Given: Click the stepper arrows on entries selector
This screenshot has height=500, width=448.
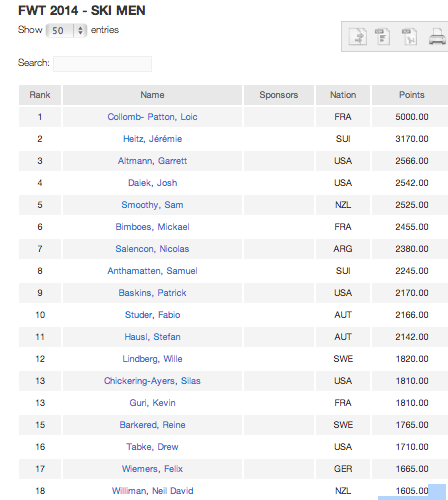Looking at the screenshot, I should (x=80, y=31).
